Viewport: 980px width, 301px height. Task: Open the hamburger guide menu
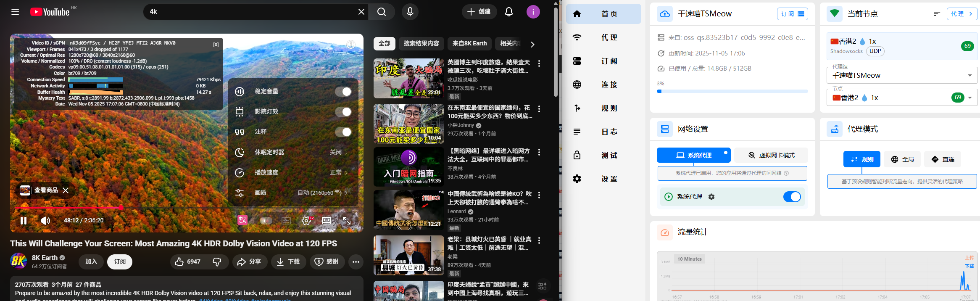tap(15, 12)
